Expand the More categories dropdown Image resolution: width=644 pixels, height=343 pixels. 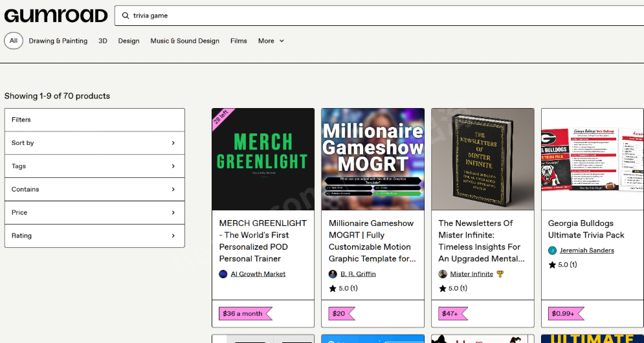(x=271, y=41)
